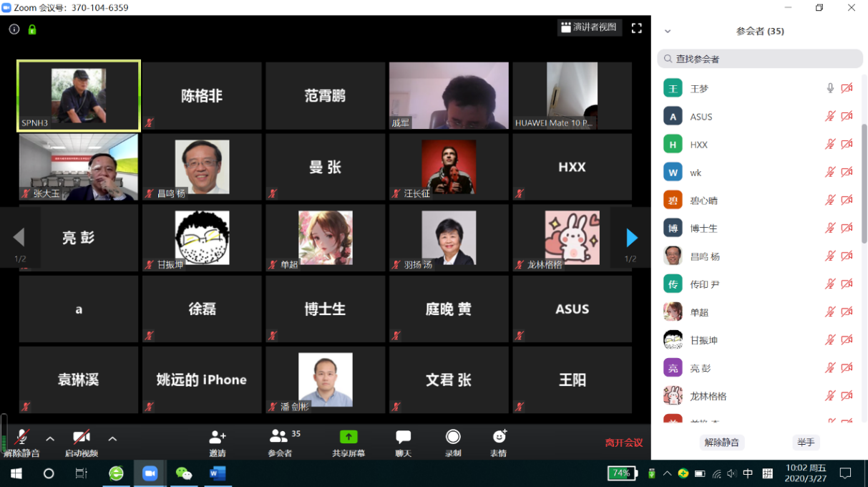The width and height of the screenshot is (868, 487).
Task: Raise hand using the 举手 button
Action: tap(805, 442)
